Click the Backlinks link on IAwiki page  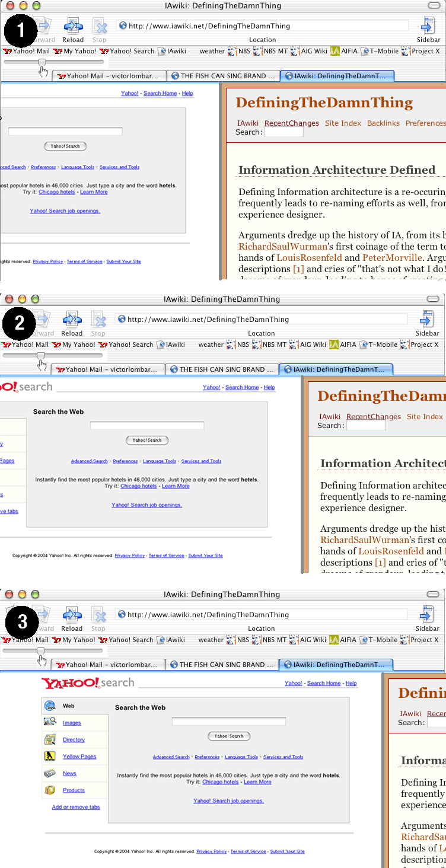pos(383,123)
